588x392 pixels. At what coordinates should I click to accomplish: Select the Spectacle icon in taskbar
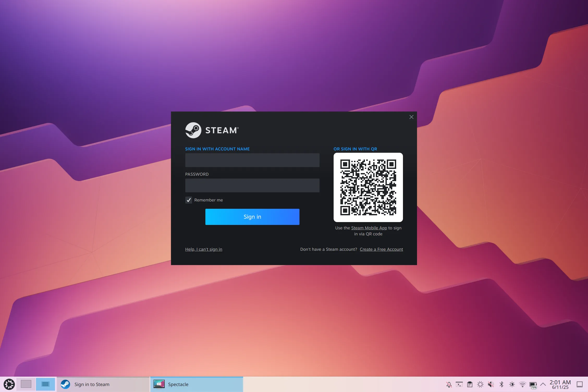point(160,384)
